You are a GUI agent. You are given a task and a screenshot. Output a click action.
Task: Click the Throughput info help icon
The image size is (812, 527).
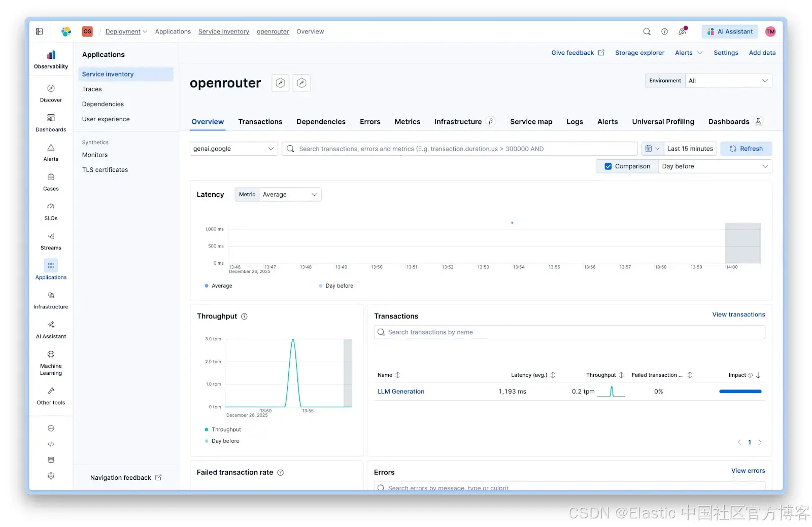(x=244, y=317)
